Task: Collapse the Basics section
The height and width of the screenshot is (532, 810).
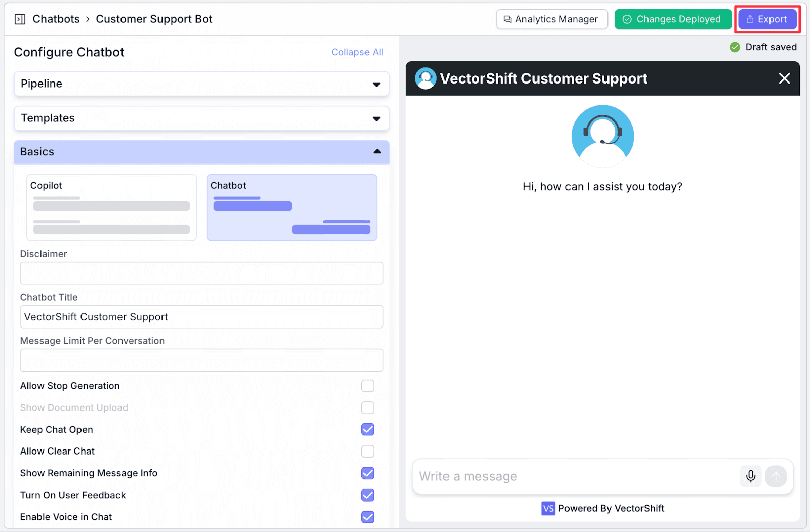Action: [201, 152]
